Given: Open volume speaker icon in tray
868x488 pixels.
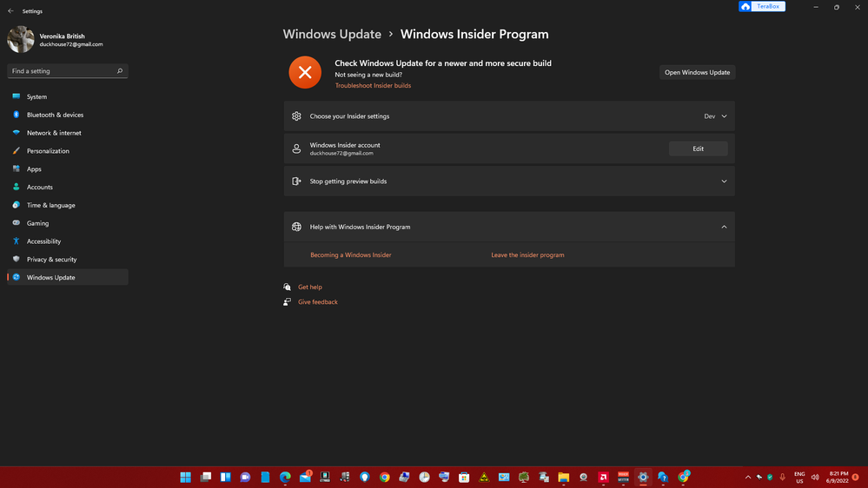Looking at the screenshot, I should coord(815,477).
